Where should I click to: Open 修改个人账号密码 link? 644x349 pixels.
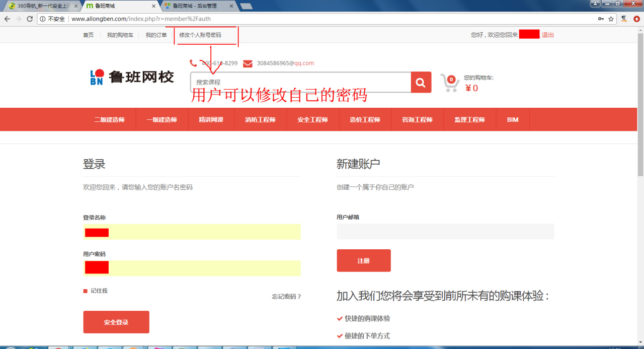pyautogui.click(x=200, y=35)
